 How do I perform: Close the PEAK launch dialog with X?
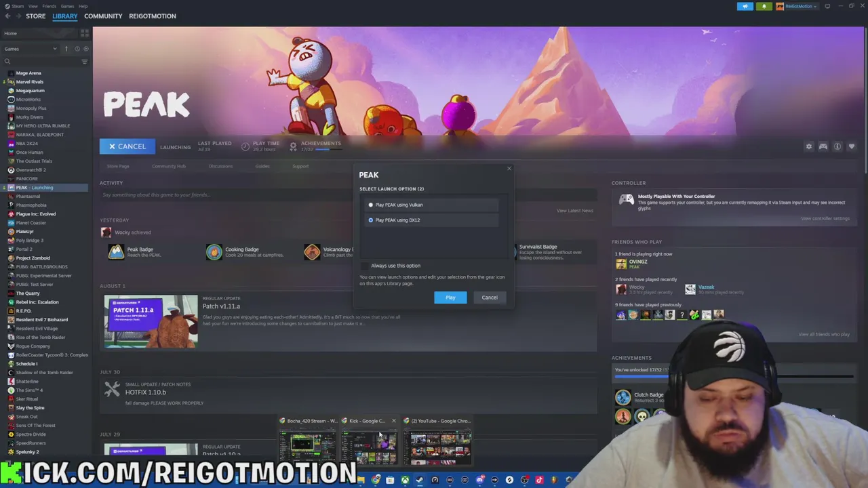pos(509,169)
